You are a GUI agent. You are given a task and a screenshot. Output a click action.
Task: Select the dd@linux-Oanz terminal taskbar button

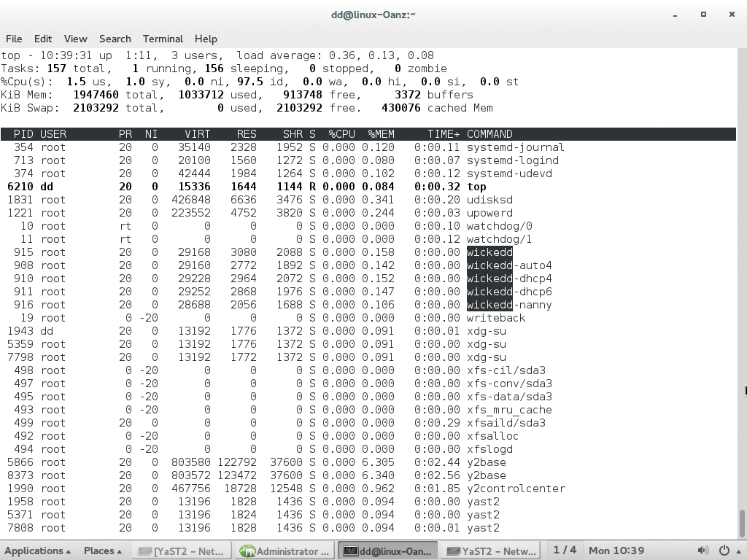[389, 551]
